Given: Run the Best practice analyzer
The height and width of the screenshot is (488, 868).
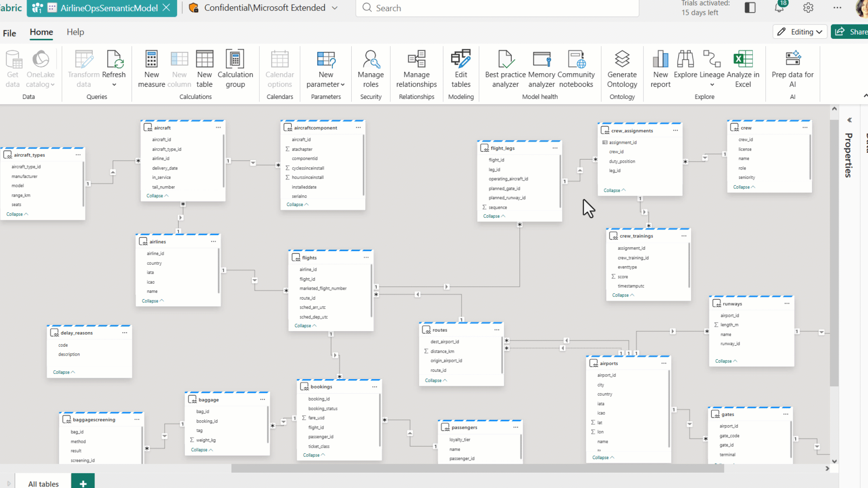Looking at the screenshot, I should click(505, 68).
